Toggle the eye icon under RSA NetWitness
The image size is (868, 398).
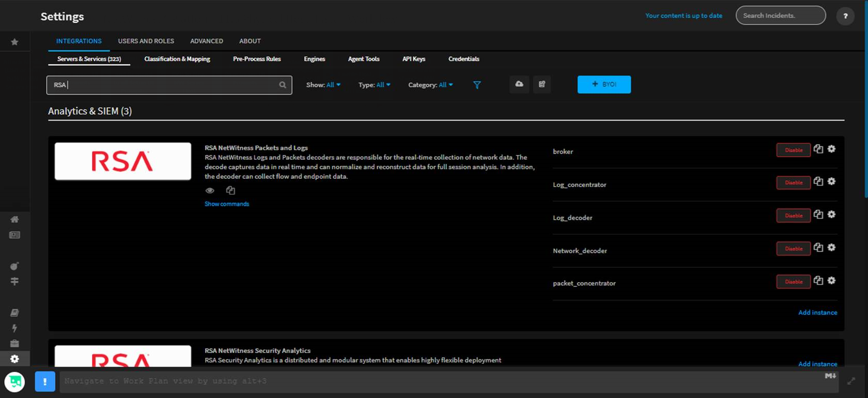(210, 191)
